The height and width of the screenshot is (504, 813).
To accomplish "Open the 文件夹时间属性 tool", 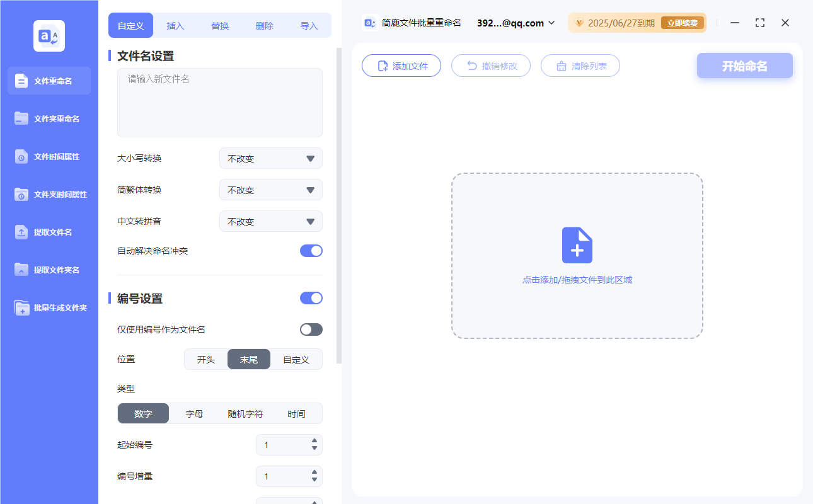I will 49,194.
